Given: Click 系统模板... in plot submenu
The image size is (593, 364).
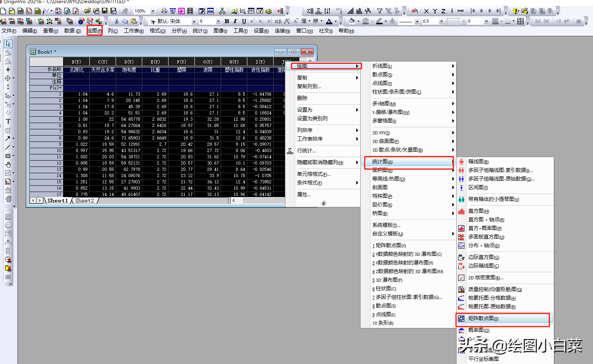Looking at the screenshot, I should 386,225.
